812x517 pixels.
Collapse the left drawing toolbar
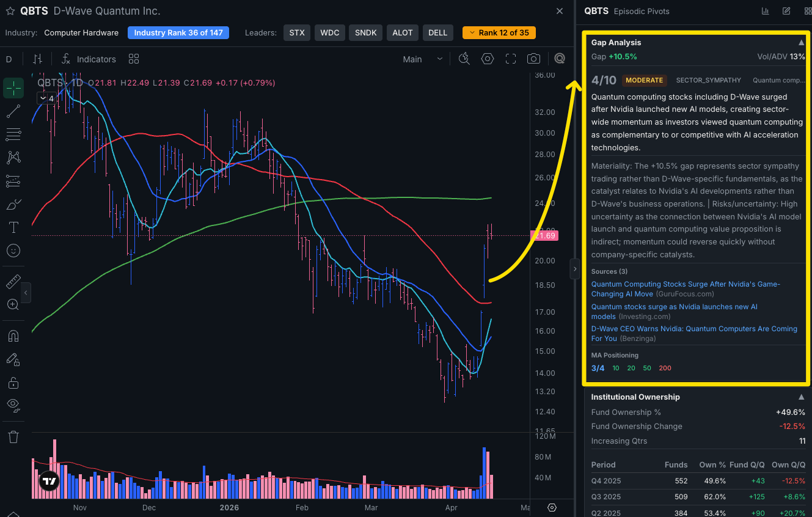pos(26,293)
